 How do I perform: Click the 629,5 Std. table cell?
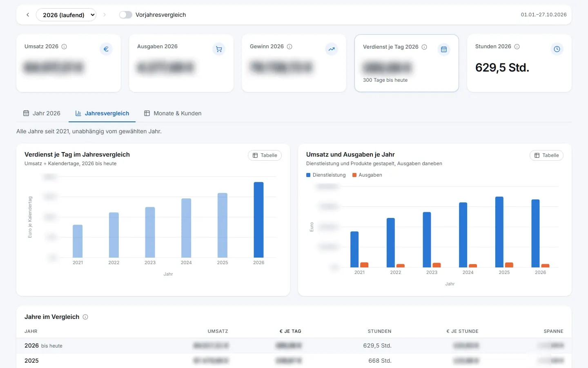tap(377, 346)
